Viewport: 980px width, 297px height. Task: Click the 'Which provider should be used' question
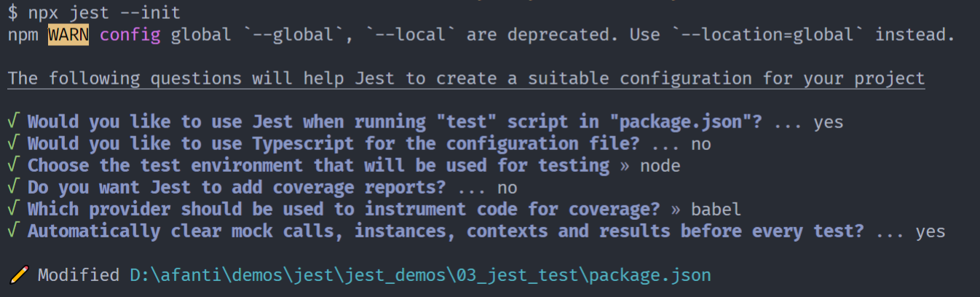(x=344, y=210)
